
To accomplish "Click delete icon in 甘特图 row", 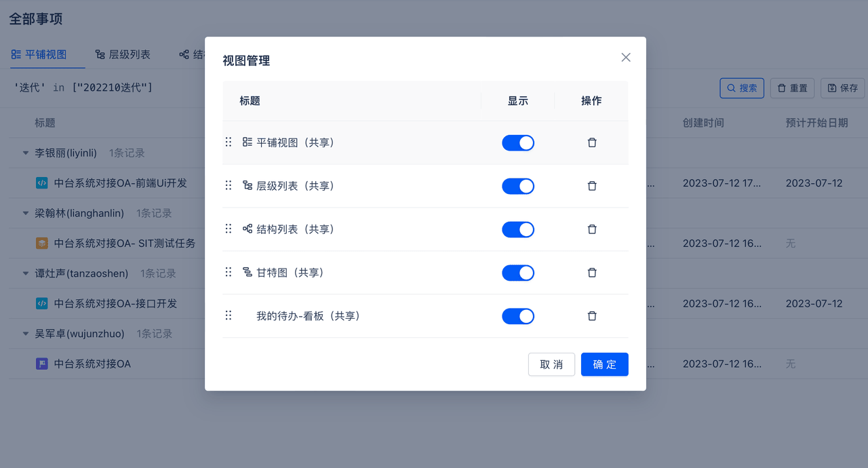I will 592,273.
